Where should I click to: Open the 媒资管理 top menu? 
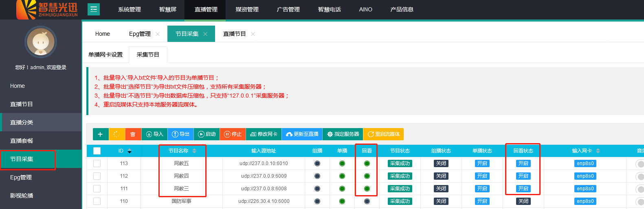click(247, 9)
